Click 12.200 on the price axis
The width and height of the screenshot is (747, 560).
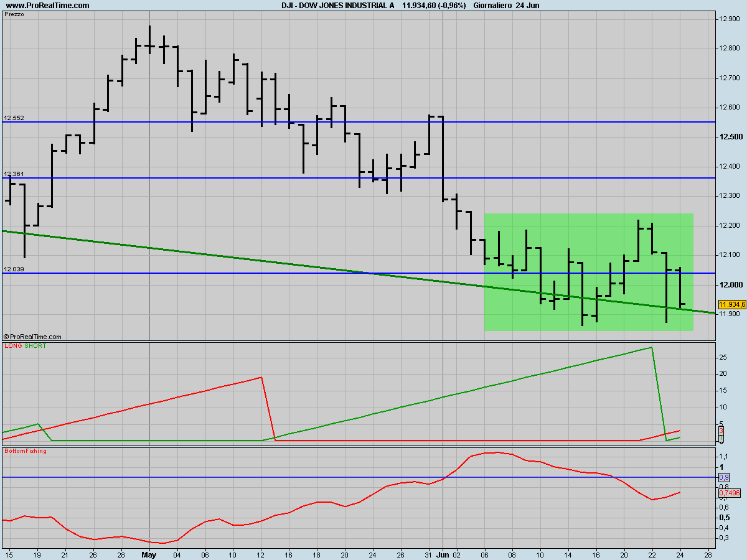tap(730, 225)
